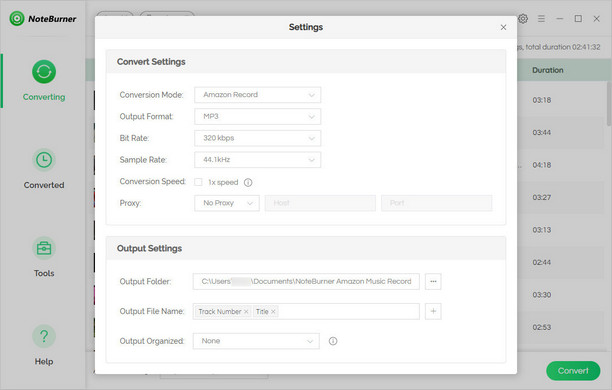This screenshot has width=612, height=390.
Task: Open the Output Format dropdown
Action: pos(258,116)
